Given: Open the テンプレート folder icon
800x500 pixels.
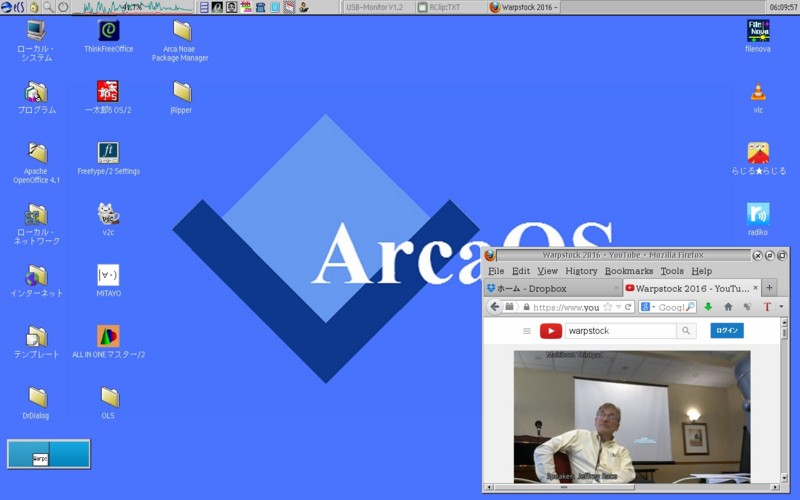Looking at the screenshot, I should tap(36, 342).
